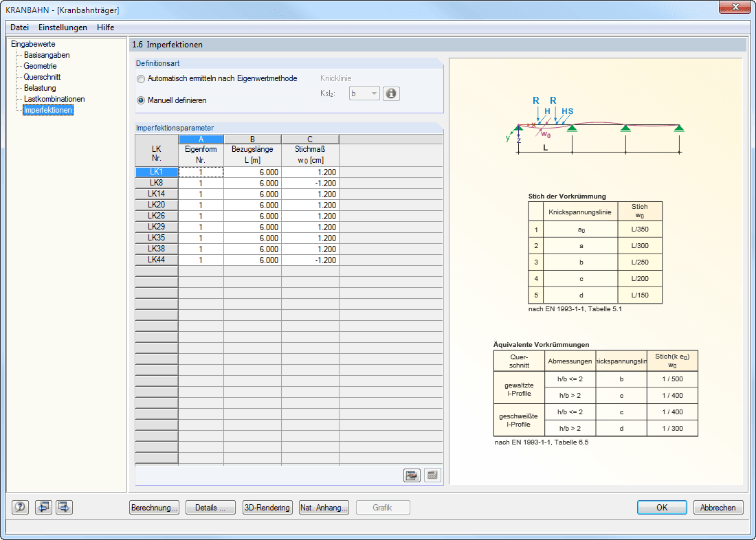Click the Details ... button
Viewport: 756px width, 540px height.
pyautogui.click(x=210, y=508)
